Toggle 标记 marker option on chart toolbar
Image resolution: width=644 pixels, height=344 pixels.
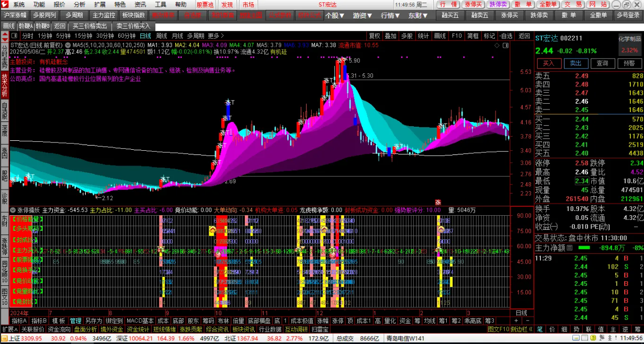coord(489,36)
